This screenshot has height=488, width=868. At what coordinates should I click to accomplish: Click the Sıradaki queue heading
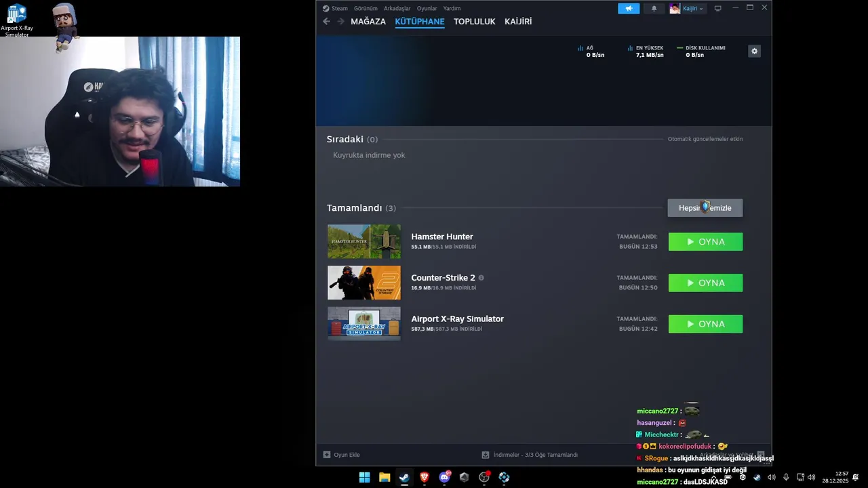(x=345, y=139)
